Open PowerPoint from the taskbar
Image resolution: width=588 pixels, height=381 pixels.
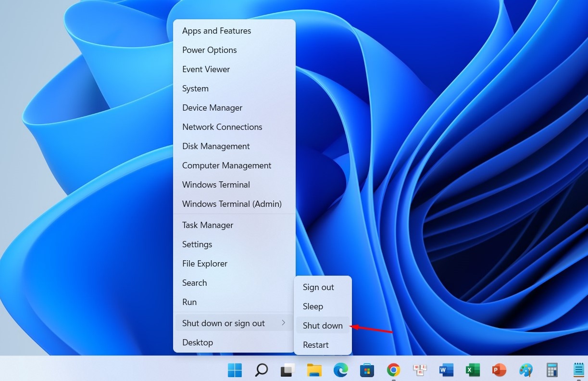[499, 370]
